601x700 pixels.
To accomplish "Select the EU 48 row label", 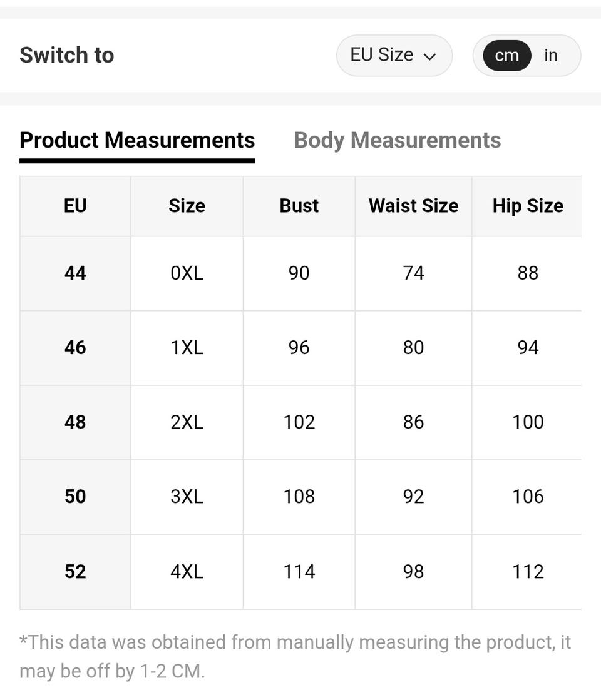I will 75,422.
